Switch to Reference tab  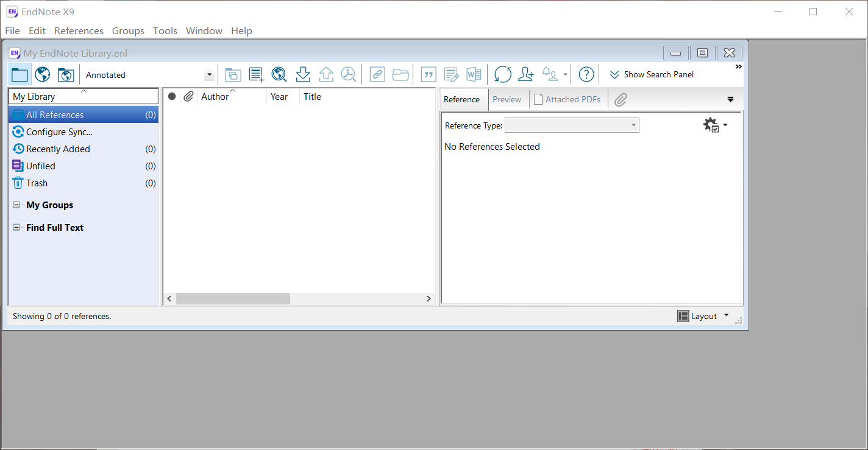(461, 99)
